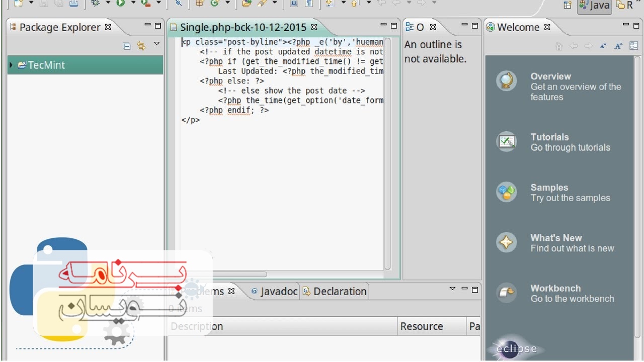The image size is (644, 362).
Task: Click the Tutorials icon on Welcome page
Action: [x=506, y=142]
